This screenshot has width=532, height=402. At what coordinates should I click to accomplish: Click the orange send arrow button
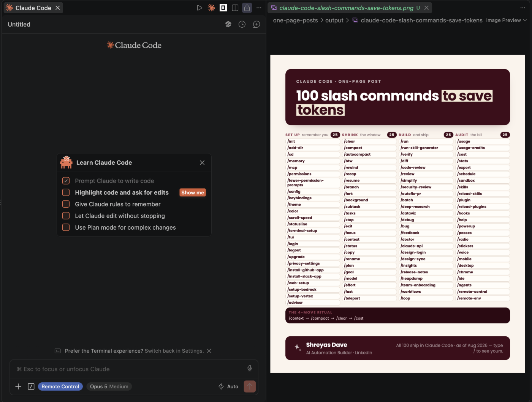pyautogui.click(x=250, y=386)
